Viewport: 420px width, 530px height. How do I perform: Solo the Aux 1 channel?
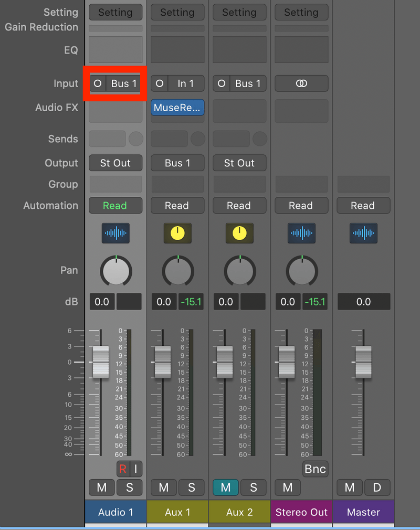pos(191,487)
